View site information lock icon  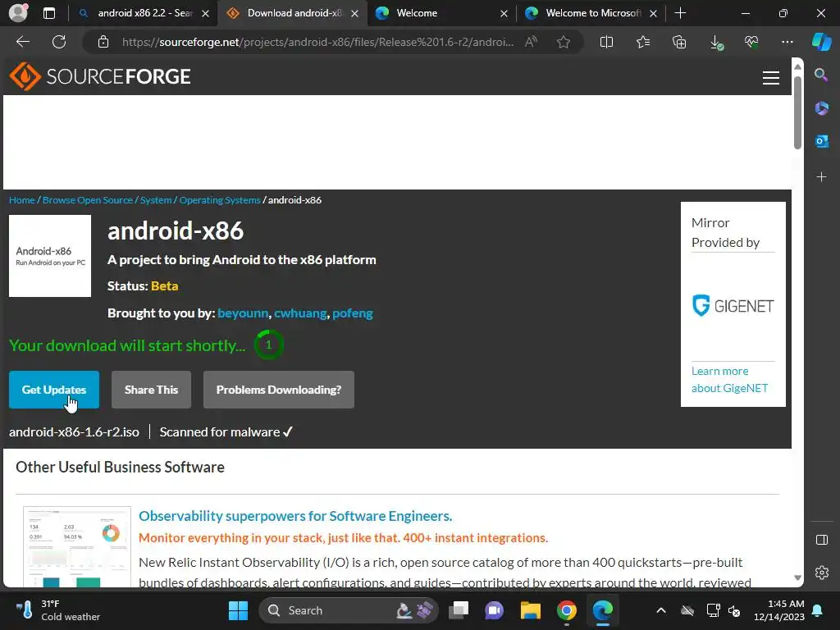103,42
